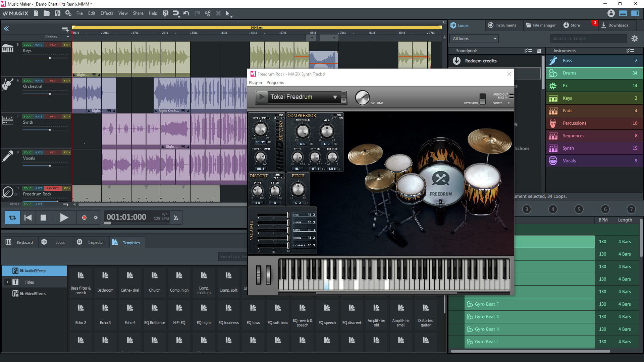Adjust the Vocals track volume slider
Image resolution: width=644 pixels, height=362 pixels.
[x=50, y=166]
